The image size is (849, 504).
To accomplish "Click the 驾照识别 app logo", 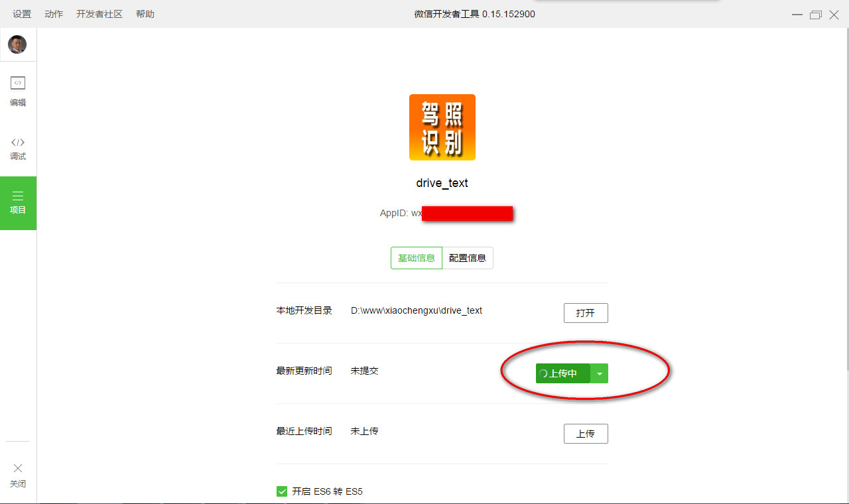I will click(442, 127).
